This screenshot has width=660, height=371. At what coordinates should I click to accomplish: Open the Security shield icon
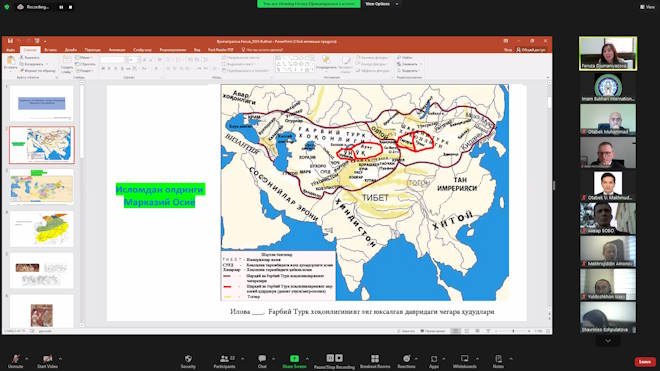pos(188,361)
